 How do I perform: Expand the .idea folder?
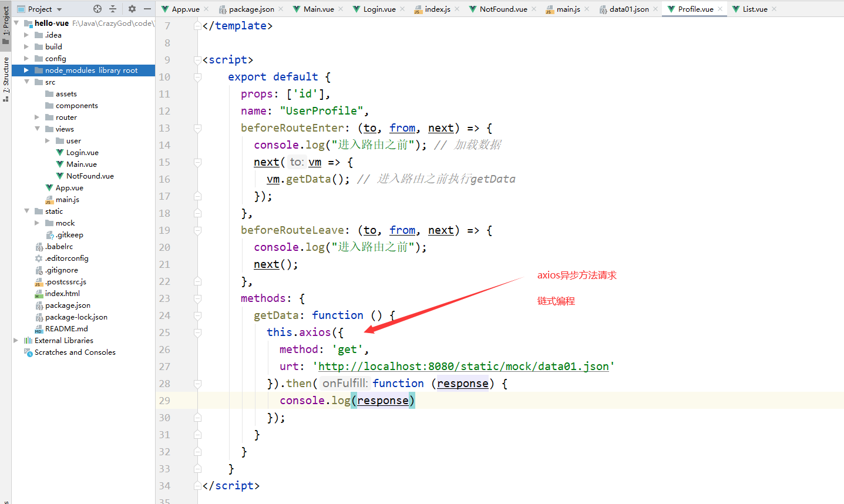[x=26, y=35]
